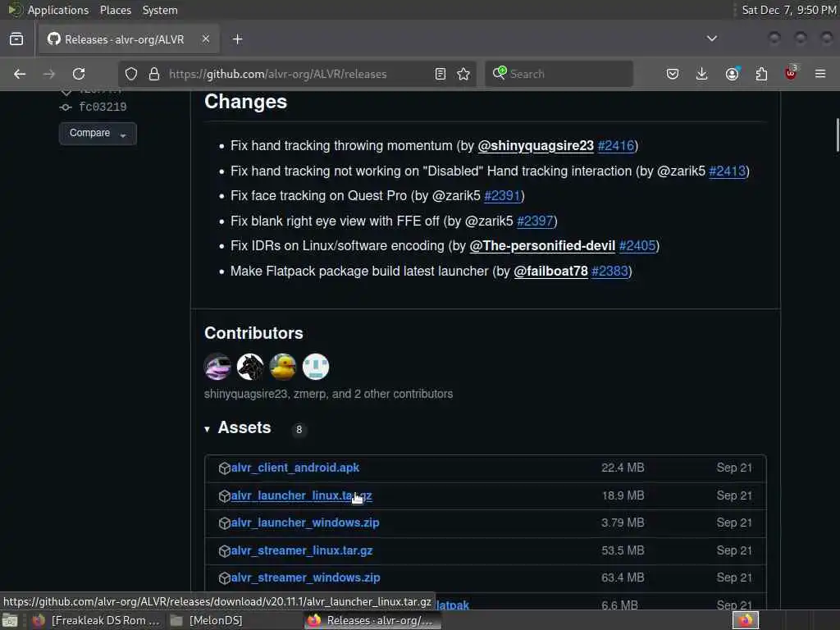Click the page vertical scrollbar thumb
Viewport: 840px width, 630px height.
[x=838, y=135]
